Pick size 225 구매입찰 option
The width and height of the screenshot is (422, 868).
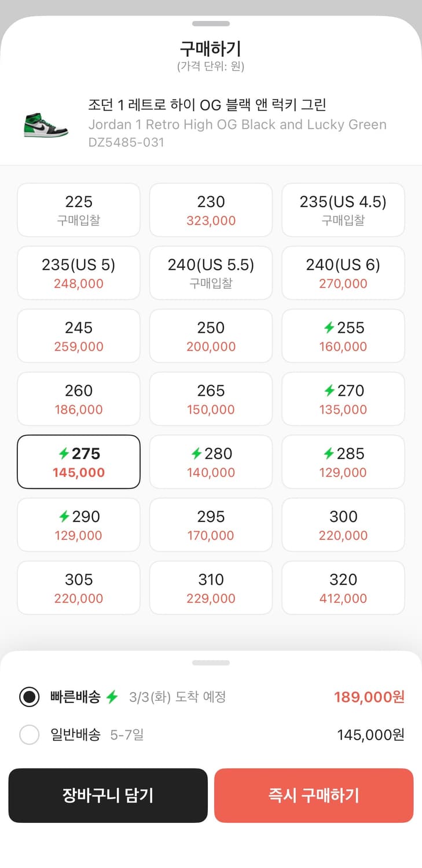[79, 210]
